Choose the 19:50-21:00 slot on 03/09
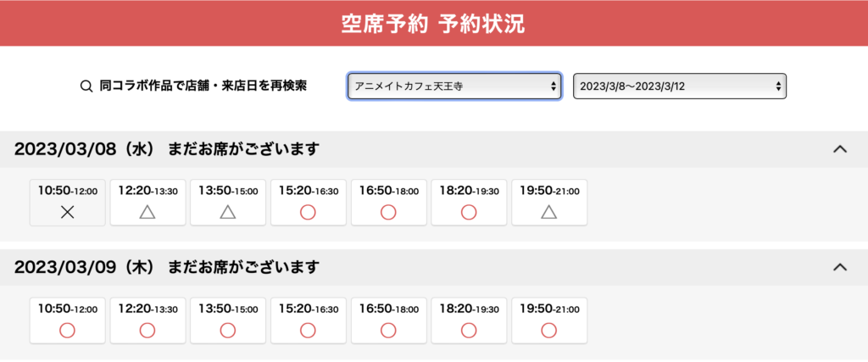Screen dimensions: 868x362 (549, 320)
